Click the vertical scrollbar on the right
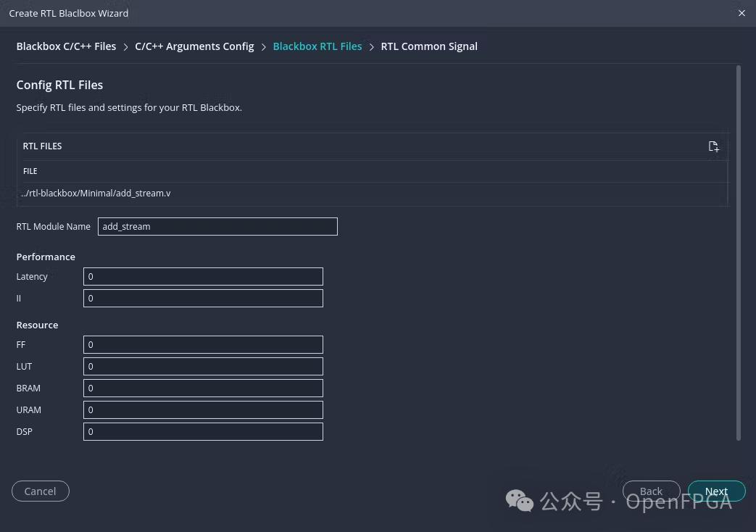756x532 pixels. click(x=739, y=254)
